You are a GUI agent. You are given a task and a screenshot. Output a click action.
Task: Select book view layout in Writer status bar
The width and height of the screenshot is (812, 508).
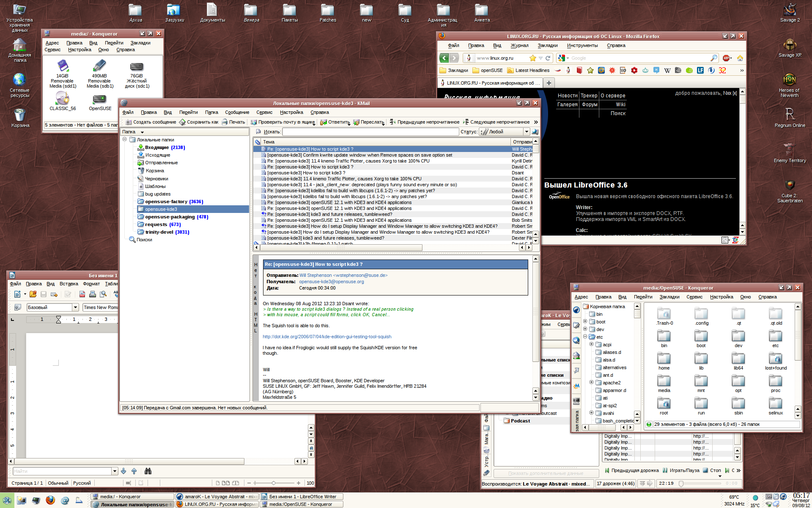click(236, 483)
